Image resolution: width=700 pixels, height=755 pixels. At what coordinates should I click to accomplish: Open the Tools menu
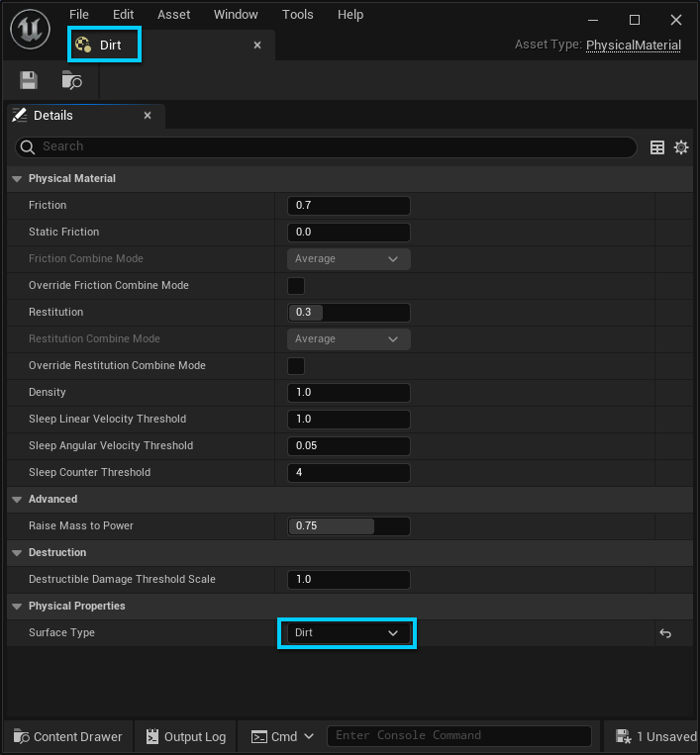[297, 15]
